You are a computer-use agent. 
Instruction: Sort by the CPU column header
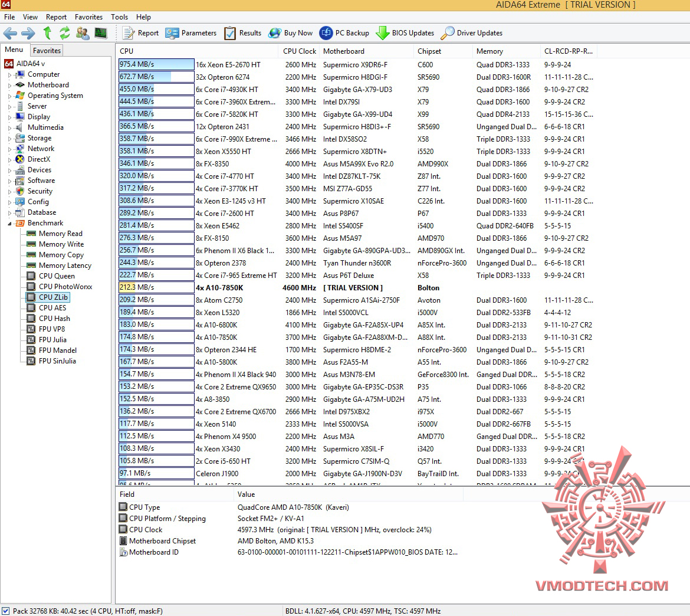tap(197, 51)
